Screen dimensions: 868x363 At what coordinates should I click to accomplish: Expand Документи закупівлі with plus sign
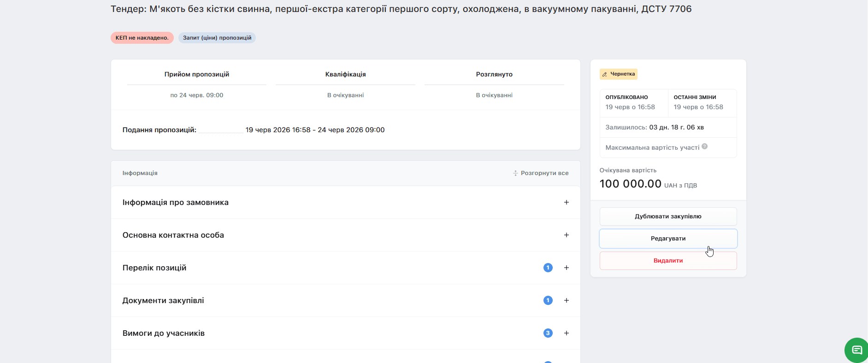(567, 300)
